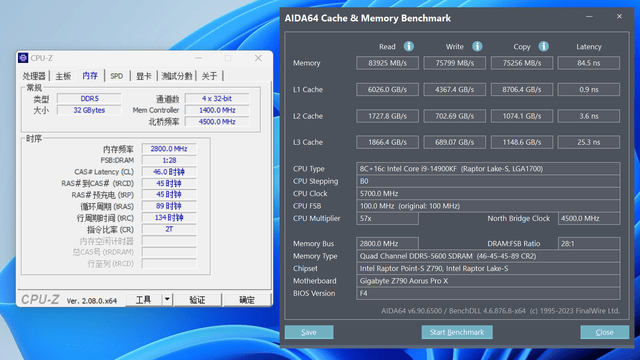Click L3 Cache latency 25.3 ns
This screenshot has height=360, width=640.
coord(589,142)
